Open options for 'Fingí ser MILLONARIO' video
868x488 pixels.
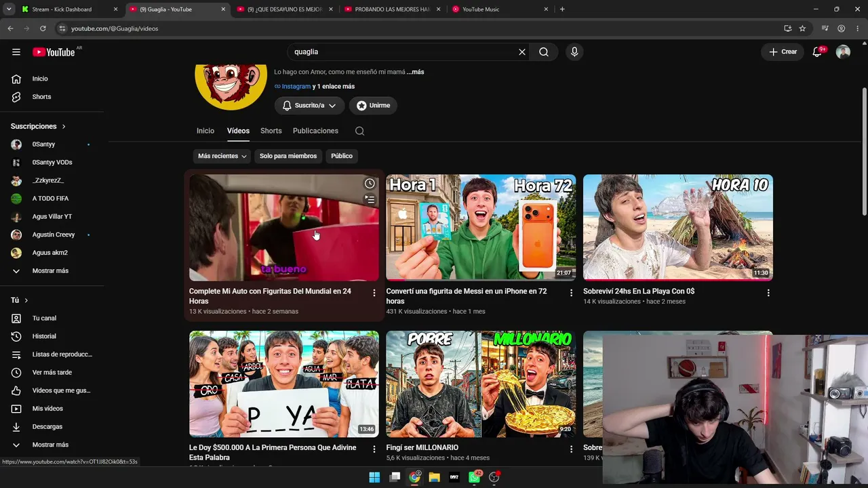(571, 449)
